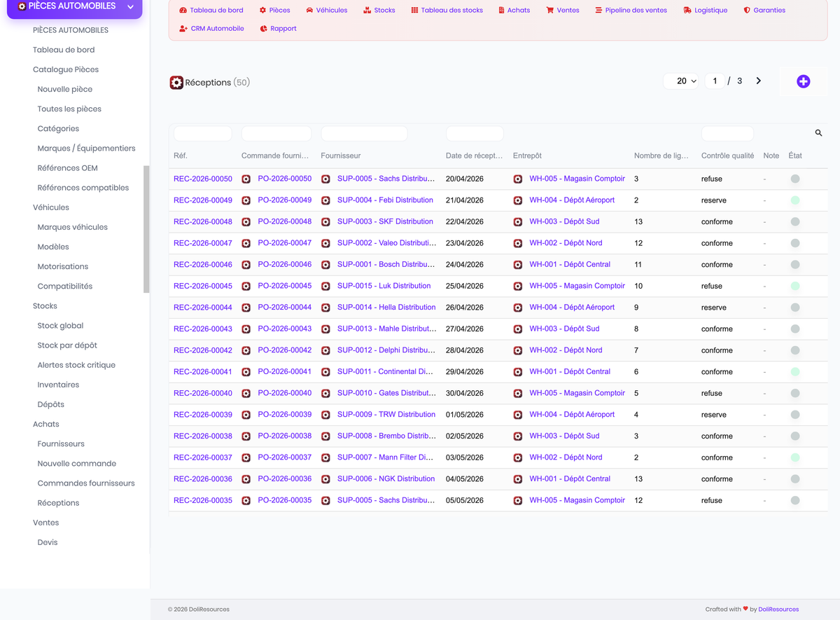Click supplier icon beside SUP-0013 - Mahle

tap(325, 329)
